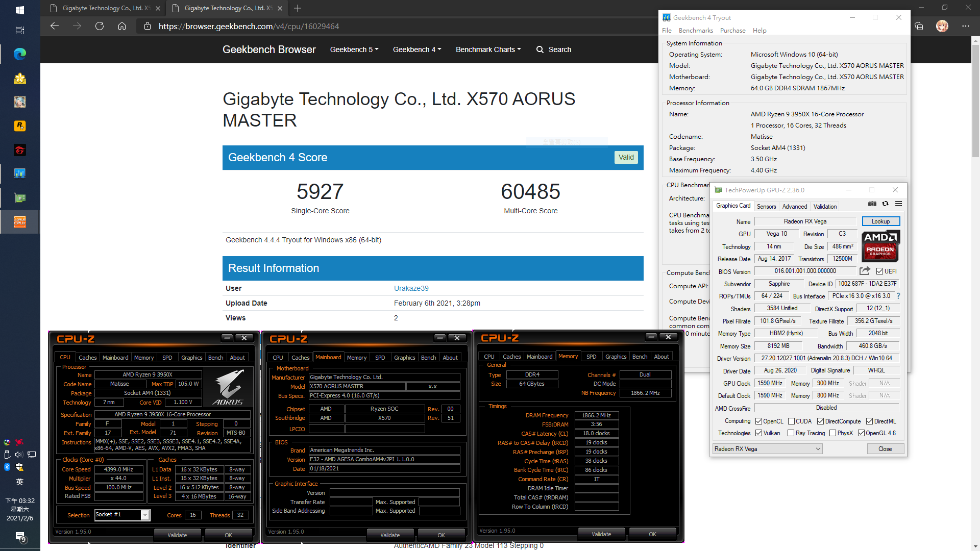The height and width of the screenshot is (551, 980).
Task: Click the browser address bar URL
Action: tap(249, 26)
